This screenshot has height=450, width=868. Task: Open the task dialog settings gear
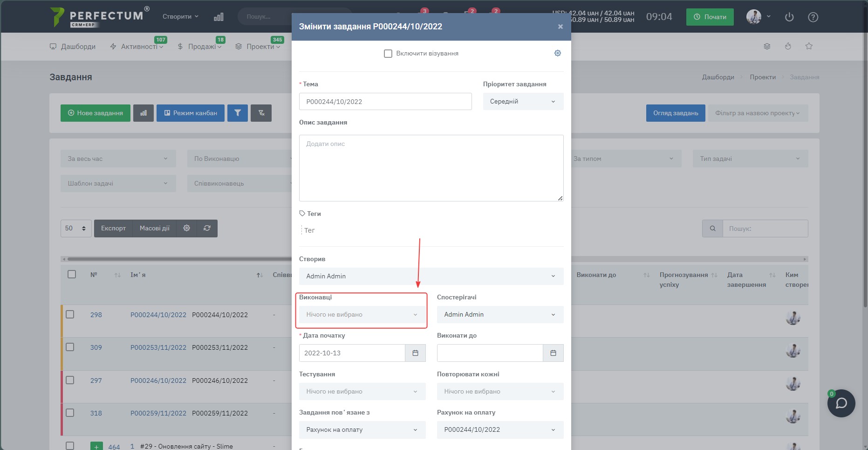point(557,53)
